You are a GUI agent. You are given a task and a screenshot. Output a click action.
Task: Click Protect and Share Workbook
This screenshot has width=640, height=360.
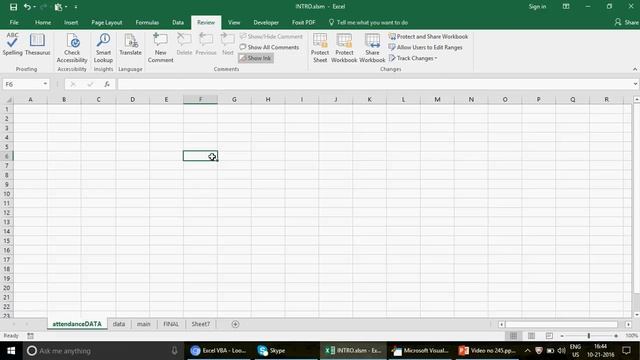(x=428, y=36)
